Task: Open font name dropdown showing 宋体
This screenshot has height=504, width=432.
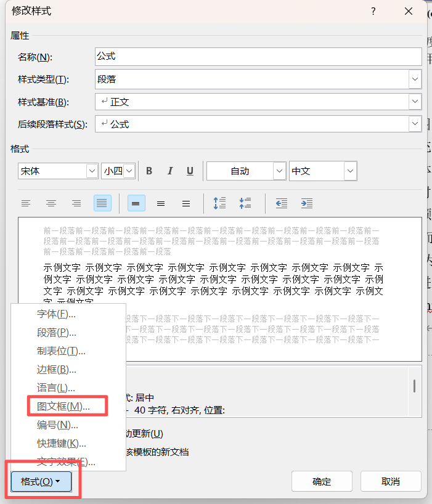Action: tap(92, 171)
